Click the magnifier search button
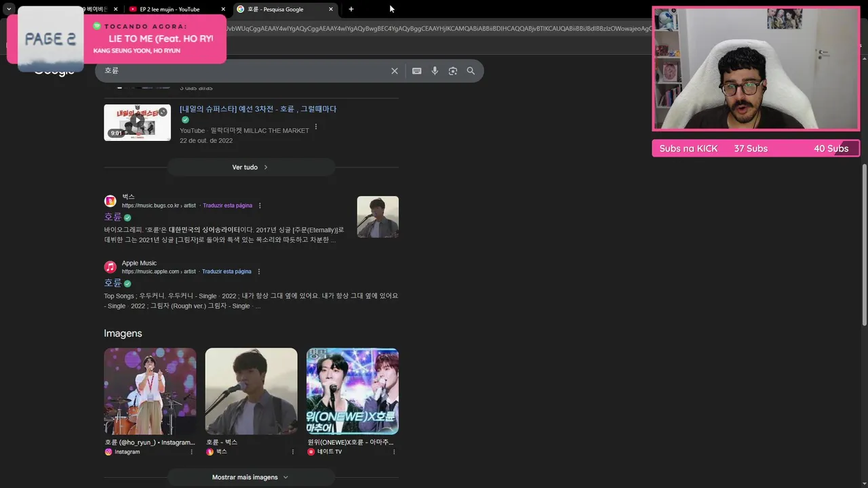The height and width of the screenshot is (488, 868). tap(471, 70)
